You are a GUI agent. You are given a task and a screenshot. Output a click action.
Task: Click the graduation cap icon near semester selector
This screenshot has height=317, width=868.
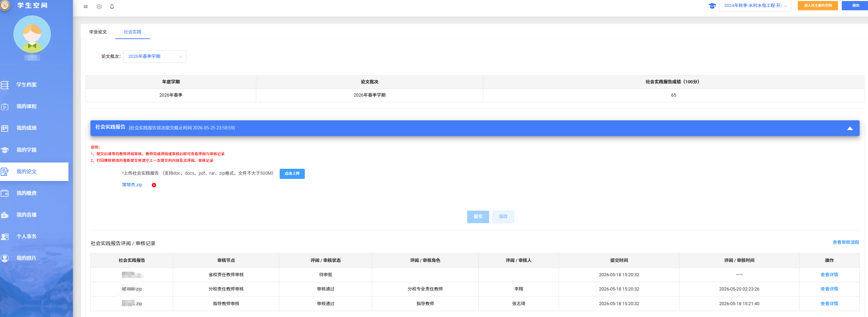coord(712,6)
